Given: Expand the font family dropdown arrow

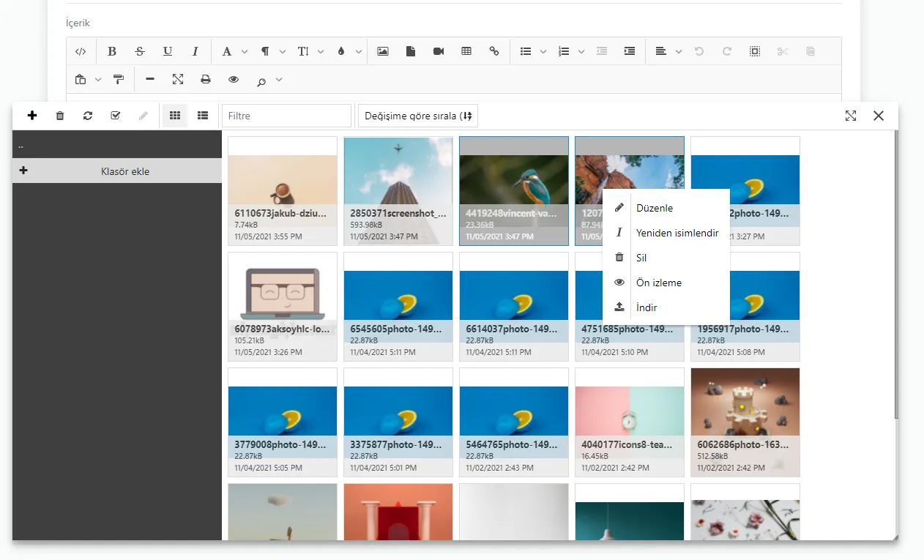Looking at the screenshot, I should pos(245,51).
